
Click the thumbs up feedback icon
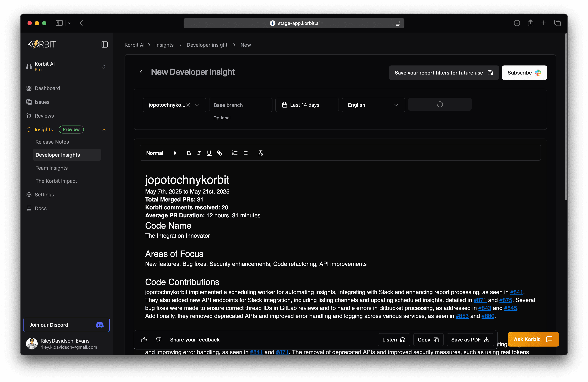point(144,340)
